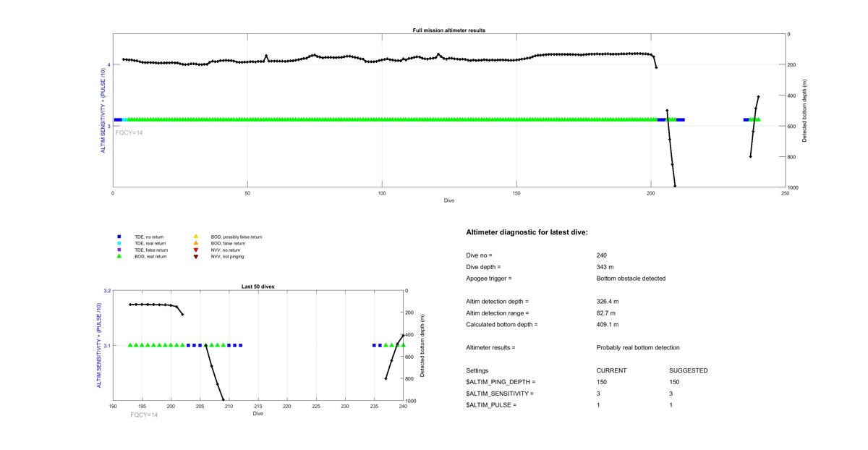
Task: Click the purple square marker for TDE, false return
Action: pyautogui.click(x=119, y=250)
